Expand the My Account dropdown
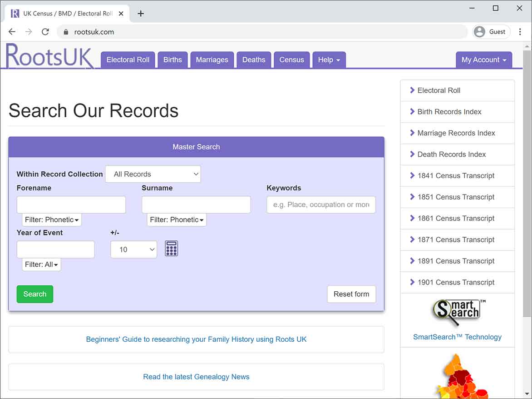Image resolution: width=532 pixels, height=399 pixels. coord(484,60)
